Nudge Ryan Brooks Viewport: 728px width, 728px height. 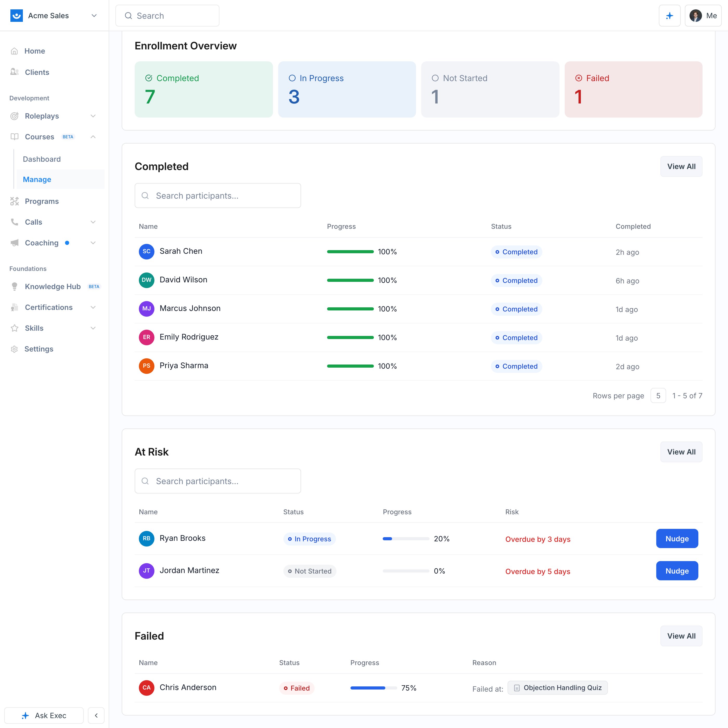click(x=677, y=538)
